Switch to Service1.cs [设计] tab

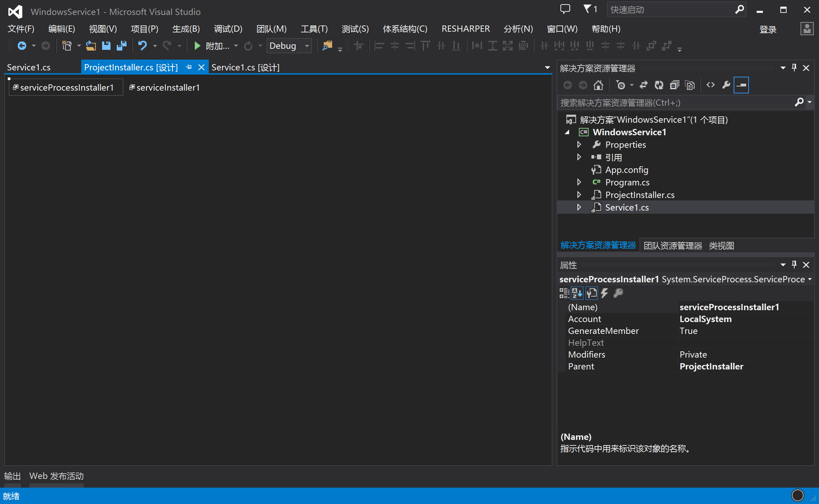(245, 67)
